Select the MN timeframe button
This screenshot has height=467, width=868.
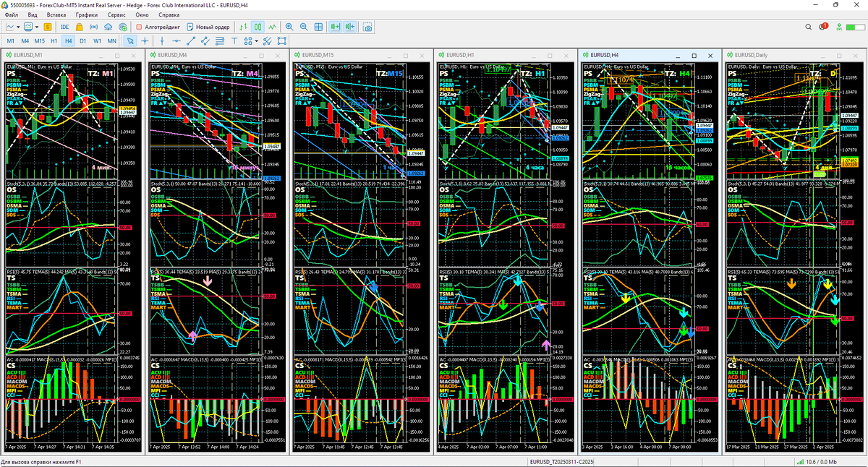(x=112, y=41)
